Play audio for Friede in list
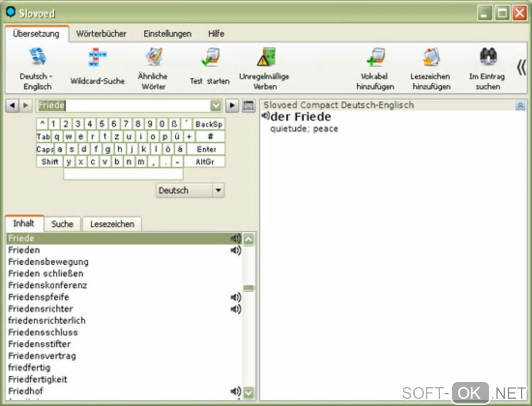Screen dimensions: 532x406 pyautogui.click(x=235, y=239)
